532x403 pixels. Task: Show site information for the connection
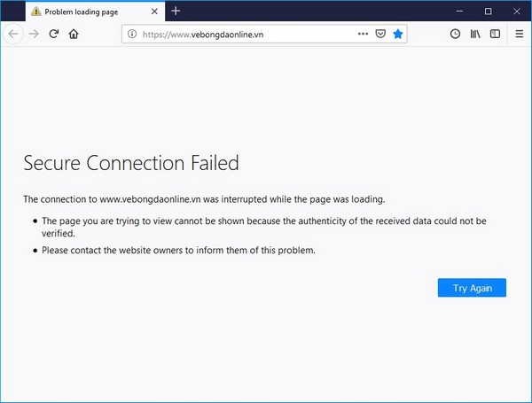pos(132,34)
